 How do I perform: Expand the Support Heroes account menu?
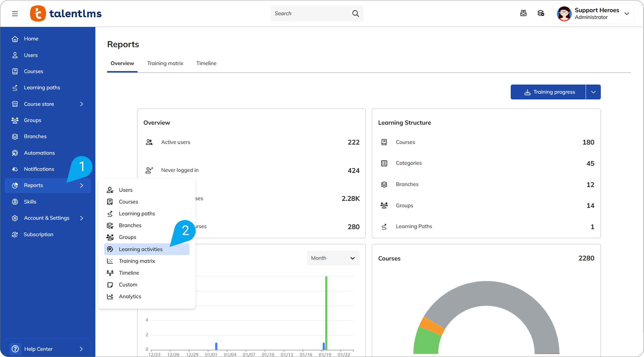[x=627, y=13]
